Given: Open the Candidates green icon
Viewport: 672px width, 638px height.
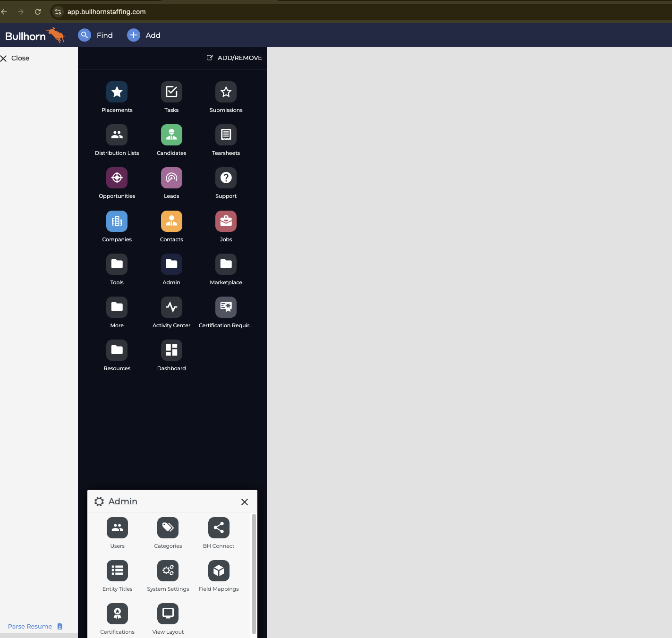Looking at the screenshot, I should (171, 135).
